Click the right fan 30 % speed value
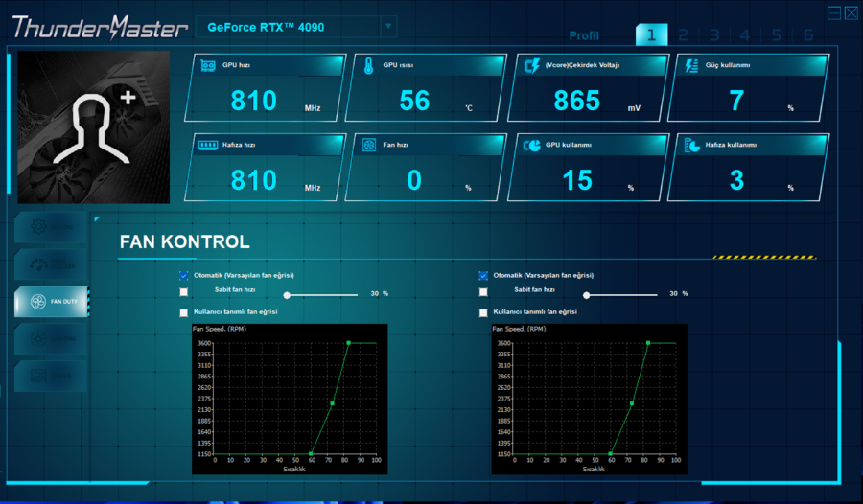 [x=679, y=294]
